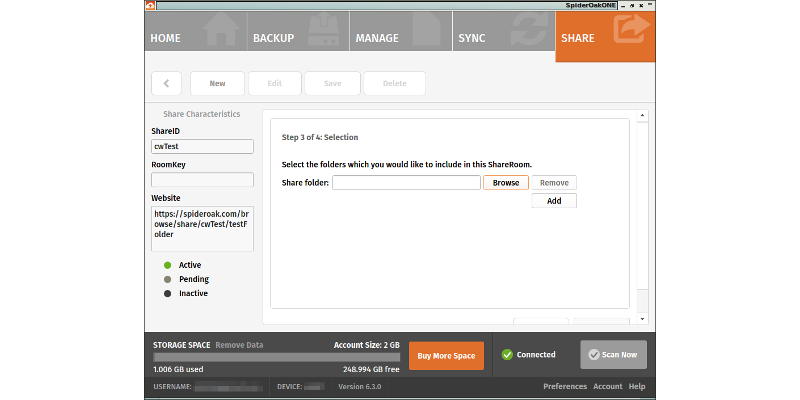The height and width of the screenshot is (400, 800).
Task: Switch to the MANAGE tab
Action: point(377,38)
